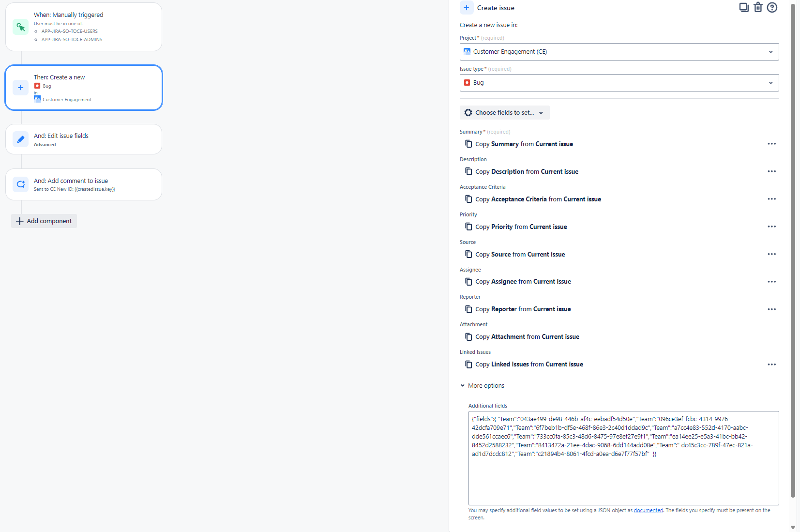Image resolution: width=800 pixels, height=532 pixels.
Task: Select the When: Manually triggered step
Action: pos(84,27)
